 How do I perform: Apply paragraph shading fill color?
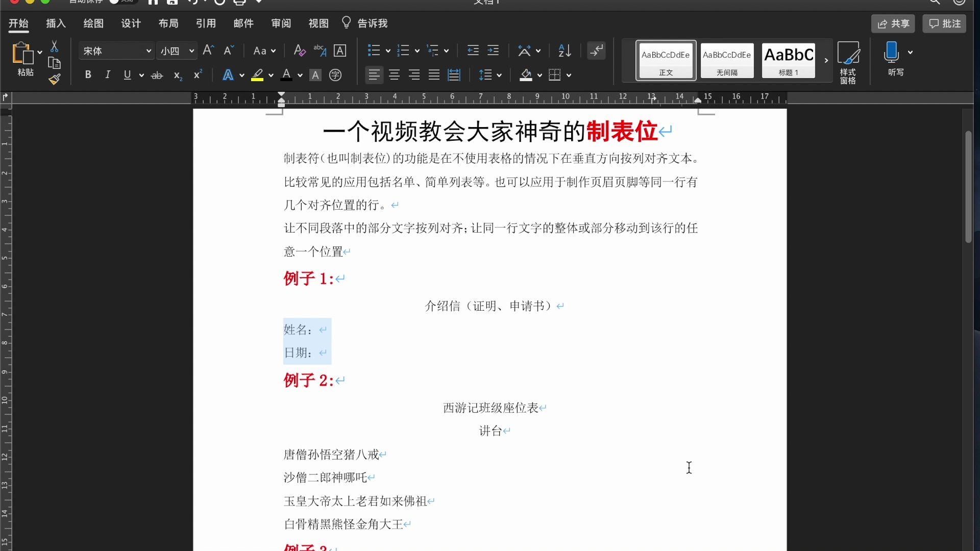[x=526, y=76]
